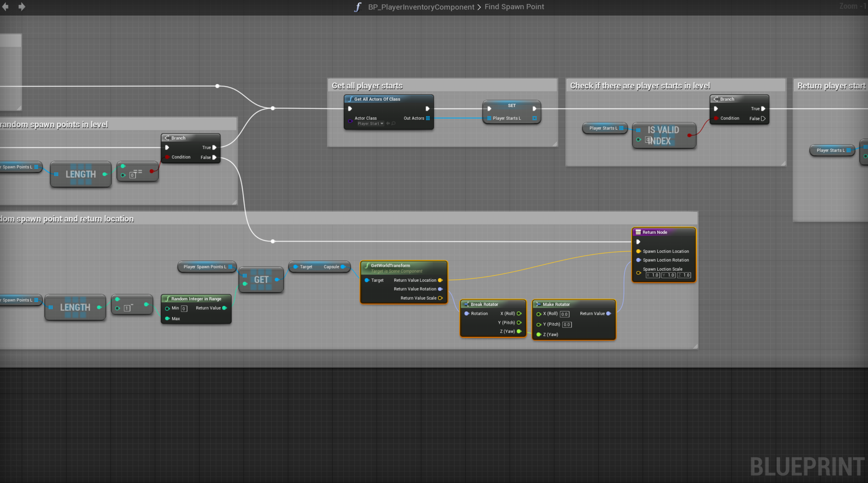The width and height of the screenshot is (868, 483).
Task: Click the browse-to-asset arrow beside Player Start
Action: click(x=388, y=124)
